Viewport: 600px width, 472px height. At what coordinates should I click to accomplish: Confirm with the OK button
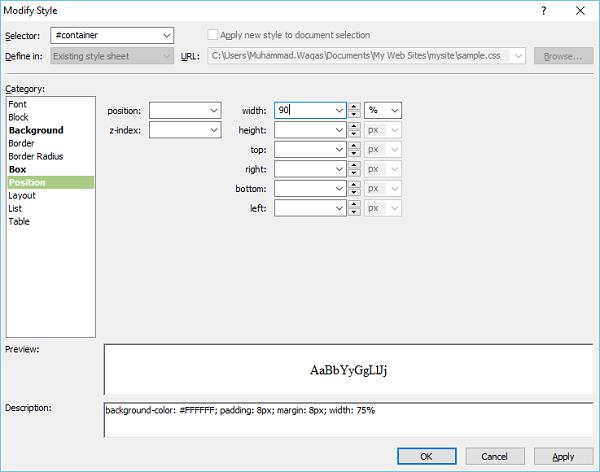point(427,456)
